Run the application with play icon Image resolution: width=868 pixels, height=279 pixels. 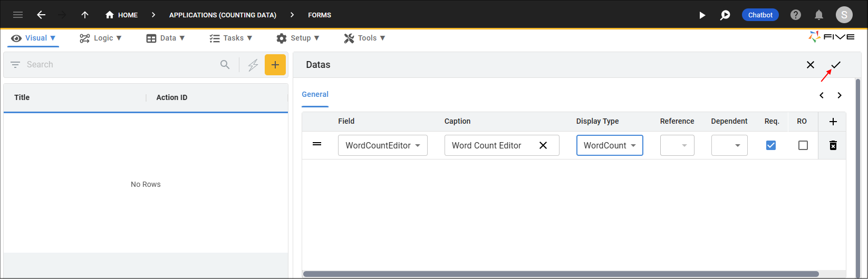(x=702, y=15)
